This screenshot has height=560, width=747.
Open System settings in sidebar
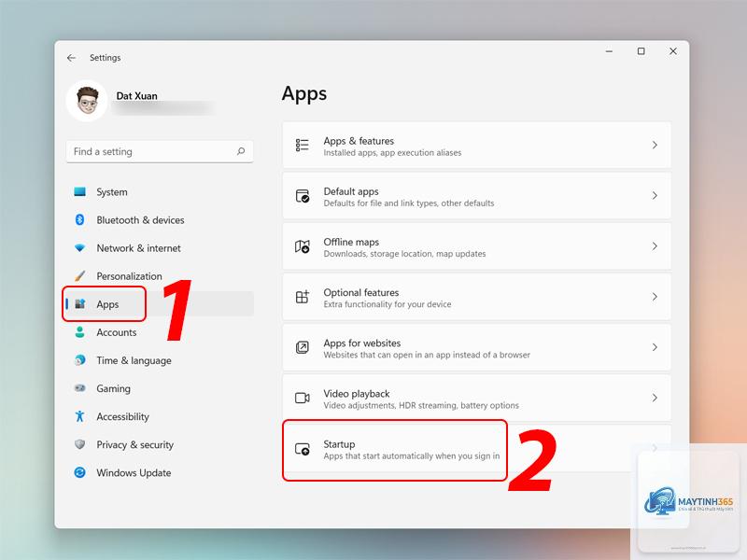pos(160,192)
